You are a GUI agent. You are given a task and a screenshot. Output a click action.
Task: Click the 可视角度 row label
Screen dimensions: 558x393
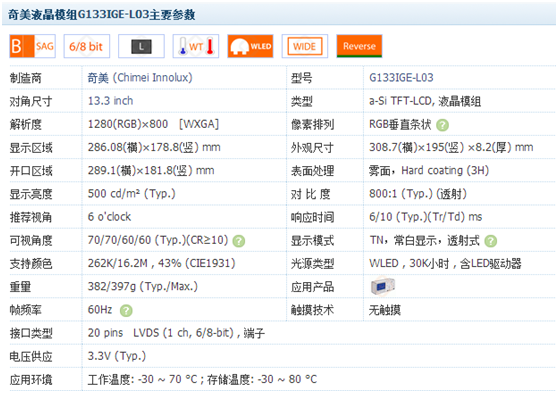(x=31, y=241)
